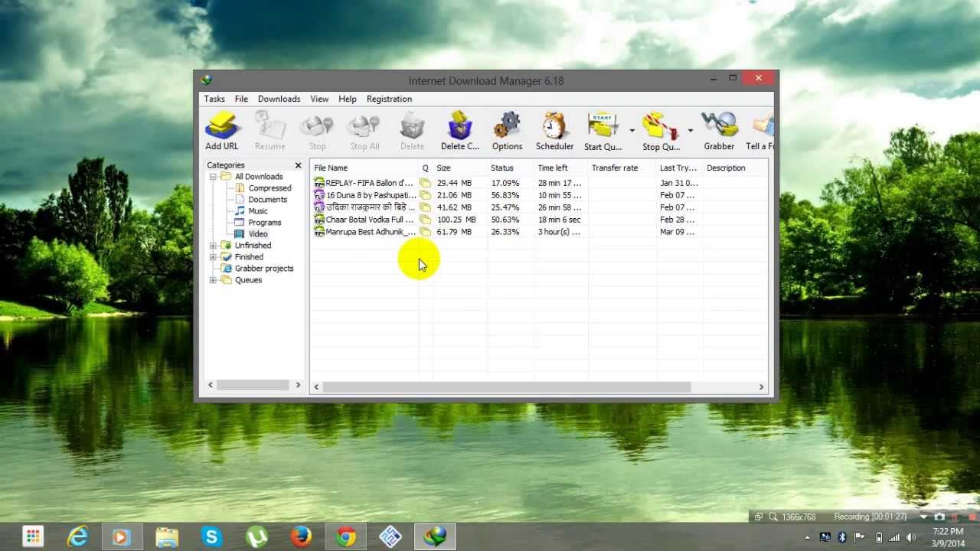Open the Start Queue dropdown arrow
The height and width of the screenshot is (551, 980).
pyautogui.click(x=632, y=131)
